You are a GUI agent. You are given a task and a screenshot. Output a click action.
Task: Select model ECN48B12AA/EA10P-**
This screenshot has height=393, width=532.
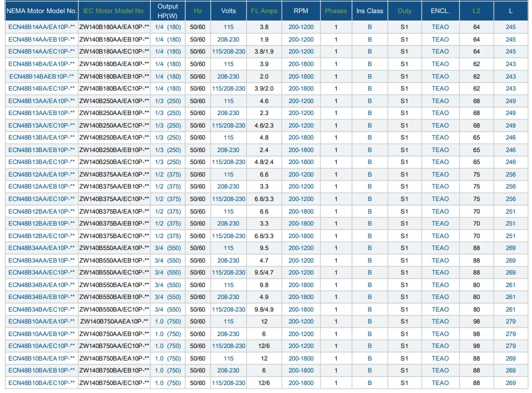tap(42, 174)
